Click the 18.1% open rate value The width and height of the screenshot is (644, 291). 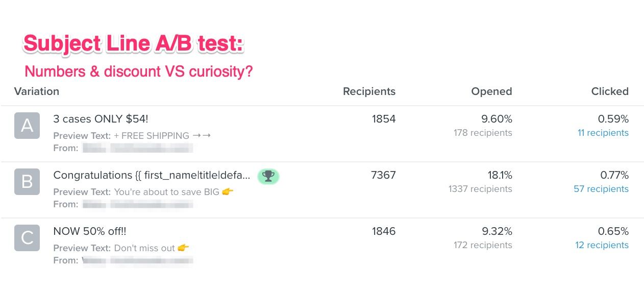500,175
